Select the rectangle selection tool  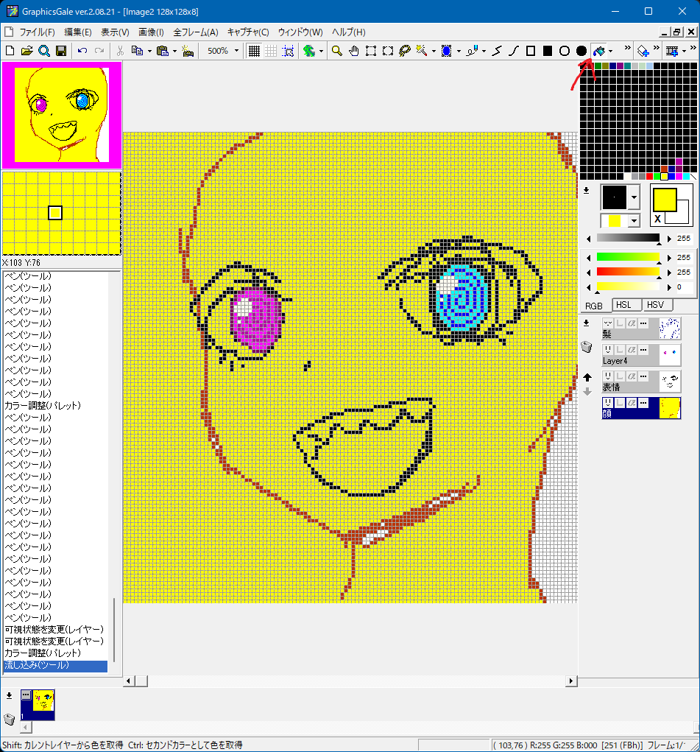click(371, 51)
